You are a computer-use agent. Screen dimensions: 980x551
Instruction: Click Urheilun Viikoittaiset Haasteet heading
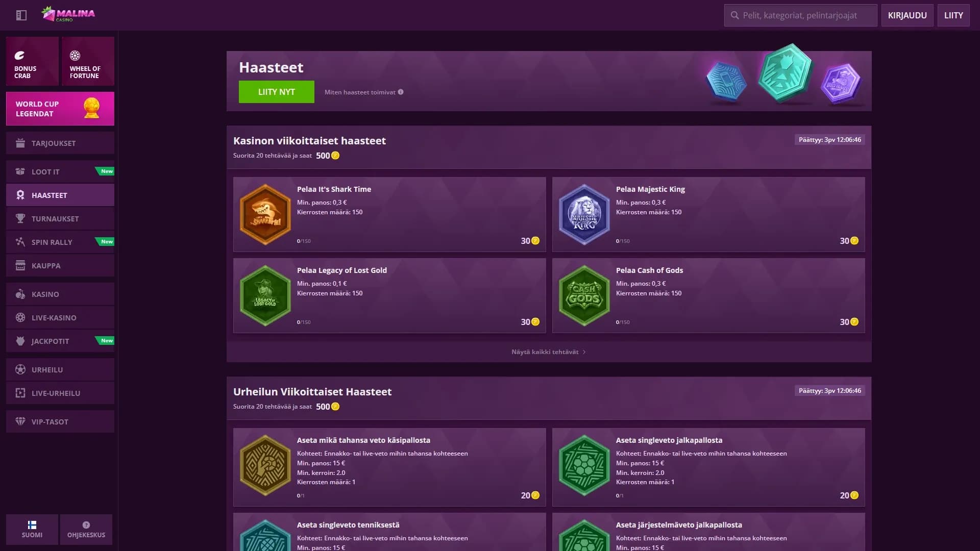312,392
